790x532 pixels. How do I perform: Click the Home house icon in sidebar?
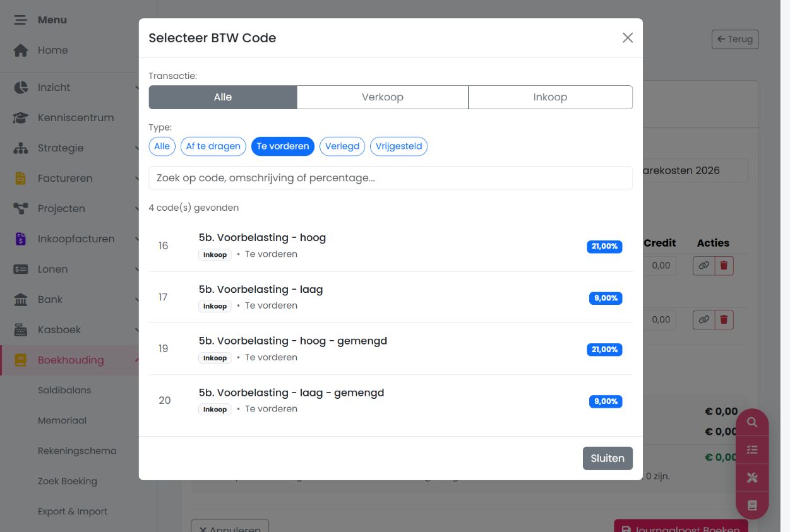pos(21,50)
